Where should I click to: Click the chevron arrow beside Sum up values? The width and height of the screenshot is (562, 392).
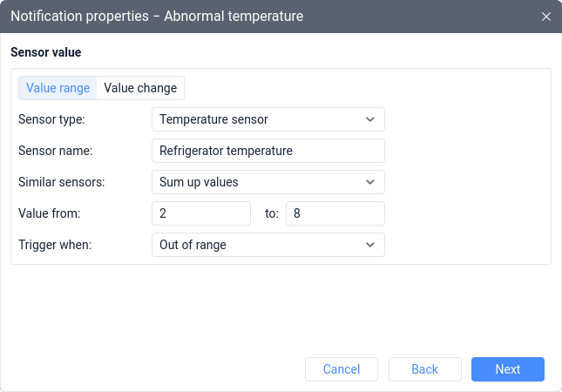370,182
